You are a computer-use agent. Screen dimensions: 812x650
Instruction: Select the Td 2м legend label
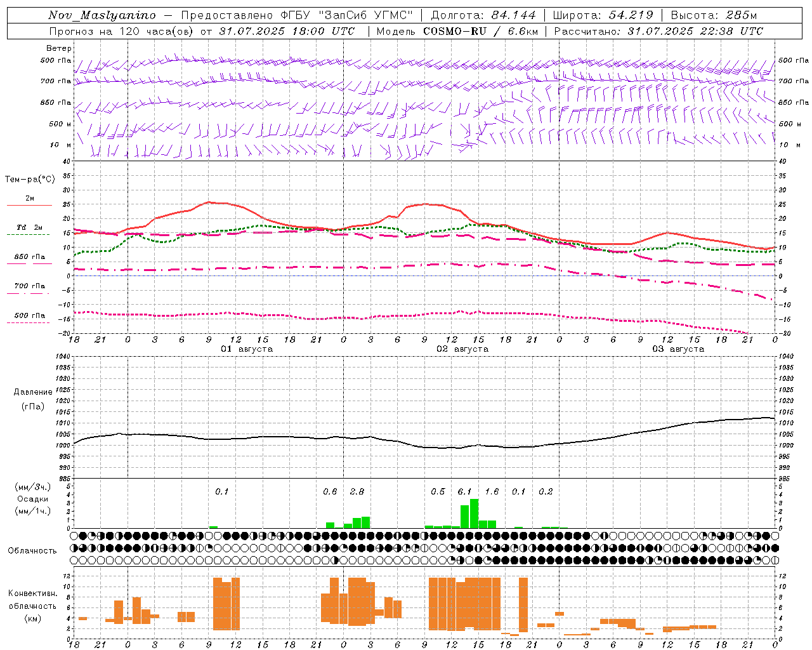click(x=30, y=227)
